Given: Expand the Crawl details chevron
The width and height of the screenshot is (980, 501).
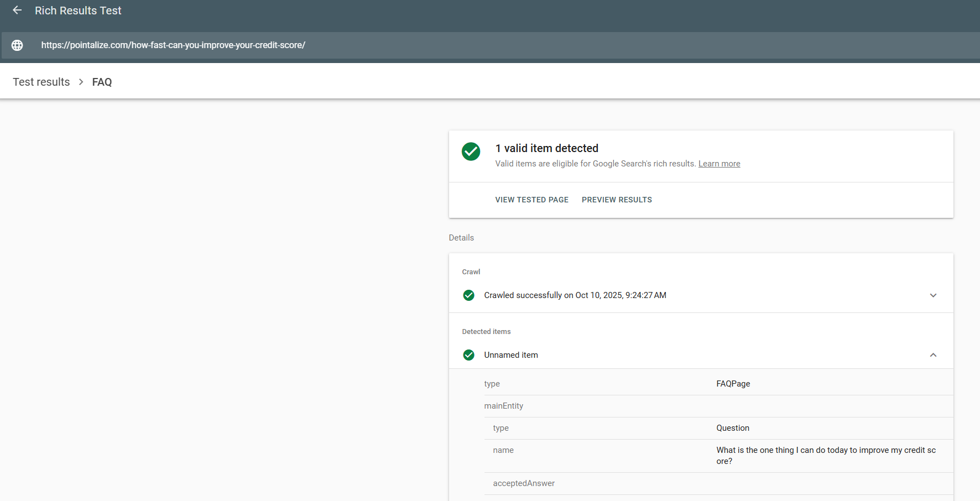Looking at the screenshot, I should click(x=933, y=295).
